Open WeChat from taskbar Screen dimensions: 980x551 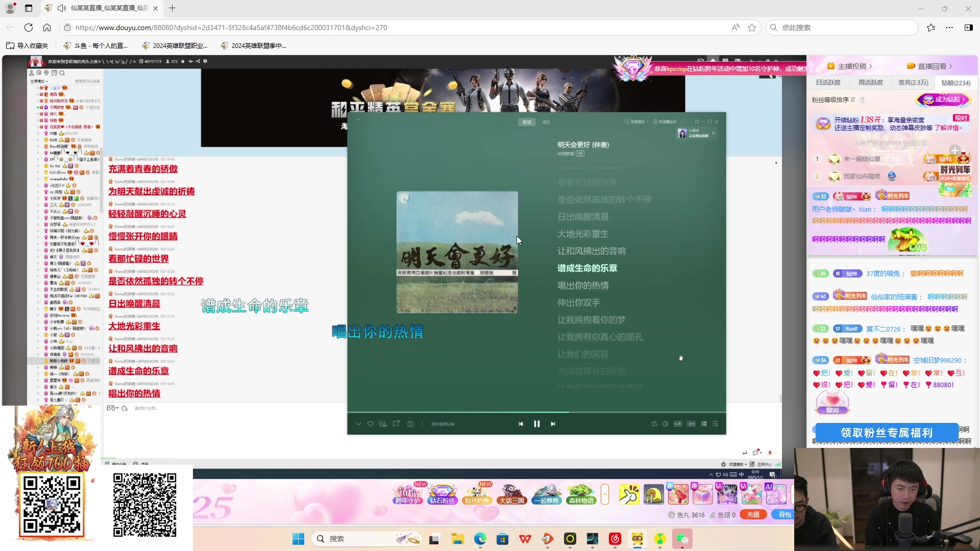pos(682,539)
